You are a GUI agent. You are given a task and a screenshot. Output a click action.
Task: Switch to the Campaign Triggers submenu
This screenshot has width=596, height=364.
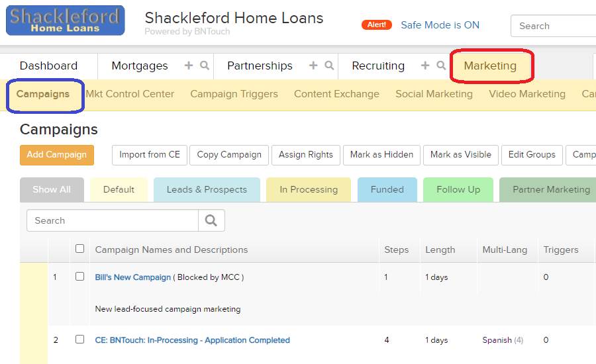click(234, 94)
